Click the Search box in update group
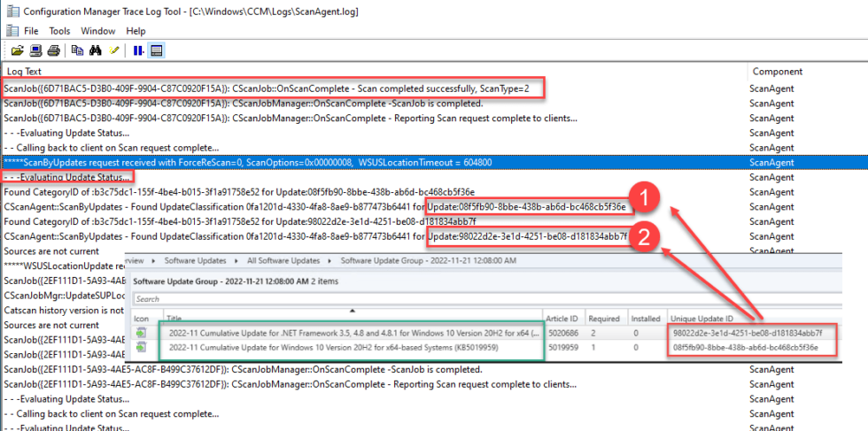This screenshot has height=431, width=868. point(487,299)
